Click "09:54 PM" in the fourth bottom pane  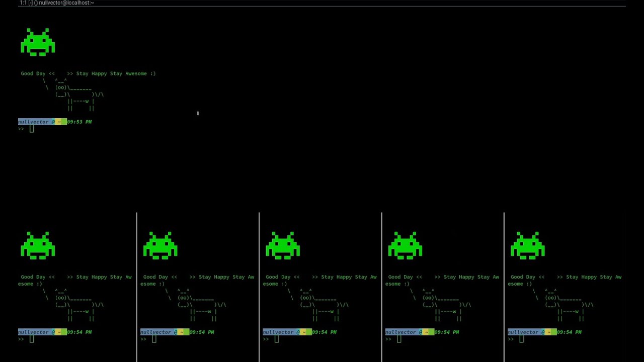click(447, 332)
